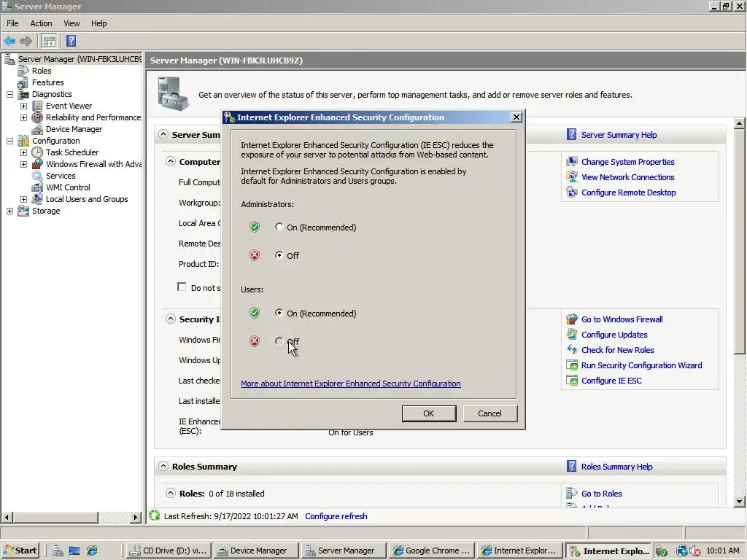747x560 pixels.
Task: Open the Action menu
Action: coord(41,23)
